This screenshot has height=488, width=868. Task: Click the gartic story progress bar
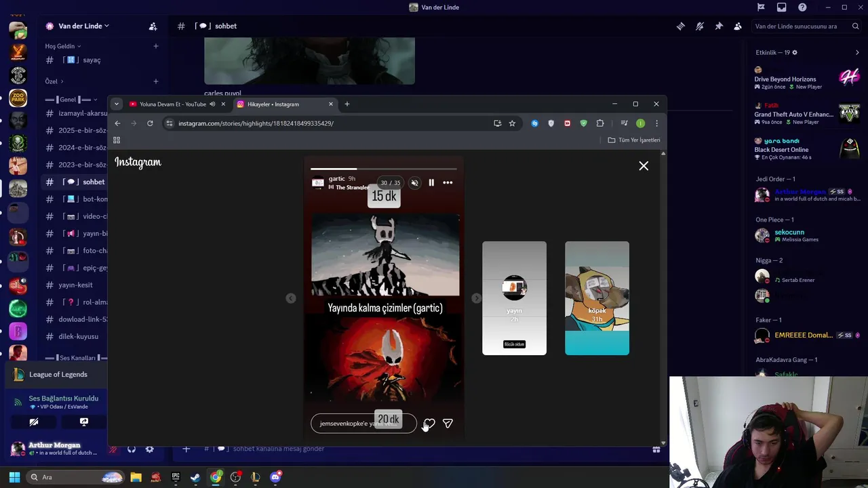coord(384,169)
